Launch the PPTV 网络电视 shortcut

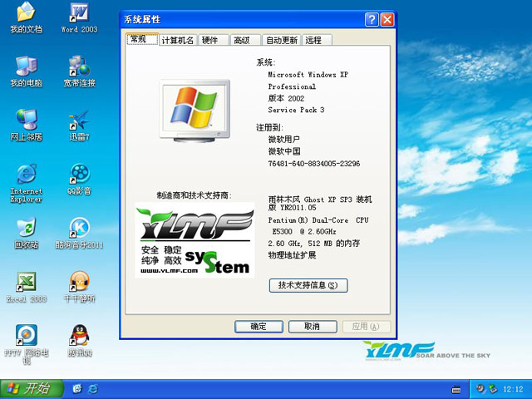pos(26,344)
